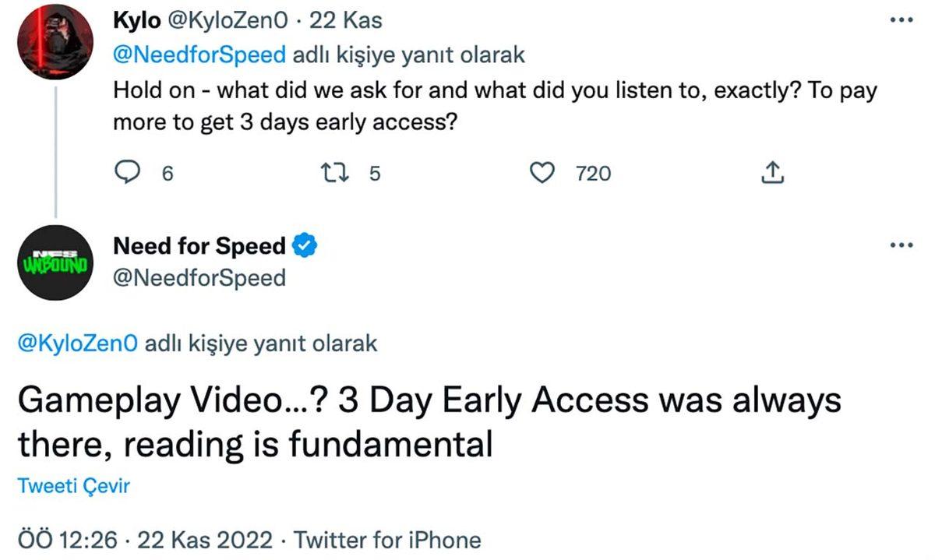Click the ÖÖ 12:26 · 22 Kas 2022 timestamp
The image size is (935, 560).
click(144, 540)
